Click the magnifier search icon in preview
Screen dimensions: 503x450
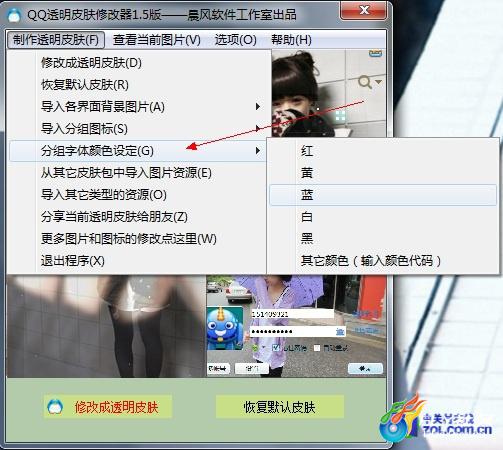(x=365, y=82)
